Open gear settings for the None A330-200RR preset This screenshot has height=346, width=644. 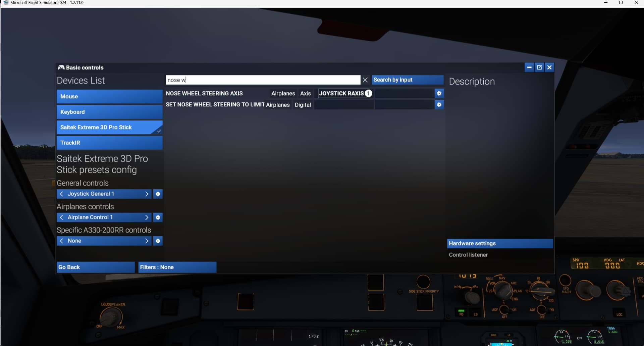pos(158,241)
